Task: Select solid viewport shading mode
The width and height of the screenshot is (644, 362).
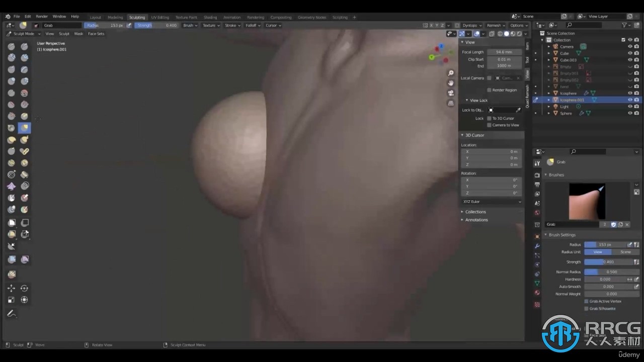Action: pos(507,34)
